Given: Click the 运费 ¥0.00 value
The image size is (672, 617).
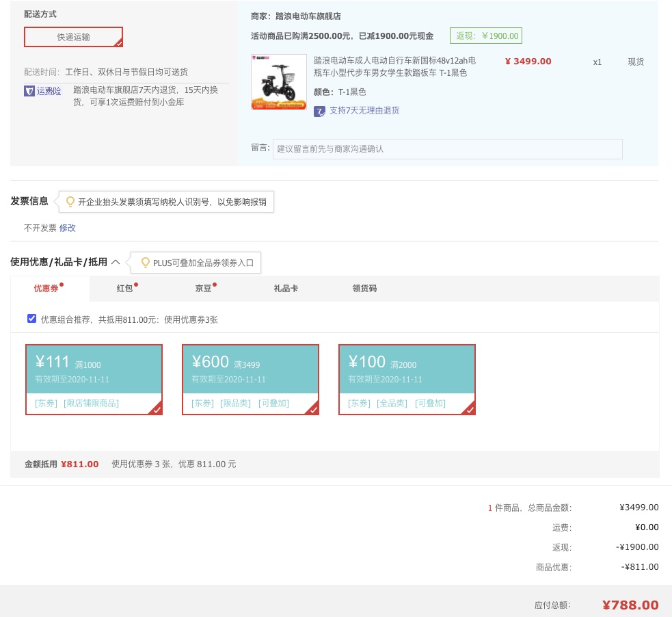Looking at the screenshot, I should (647, 527).
